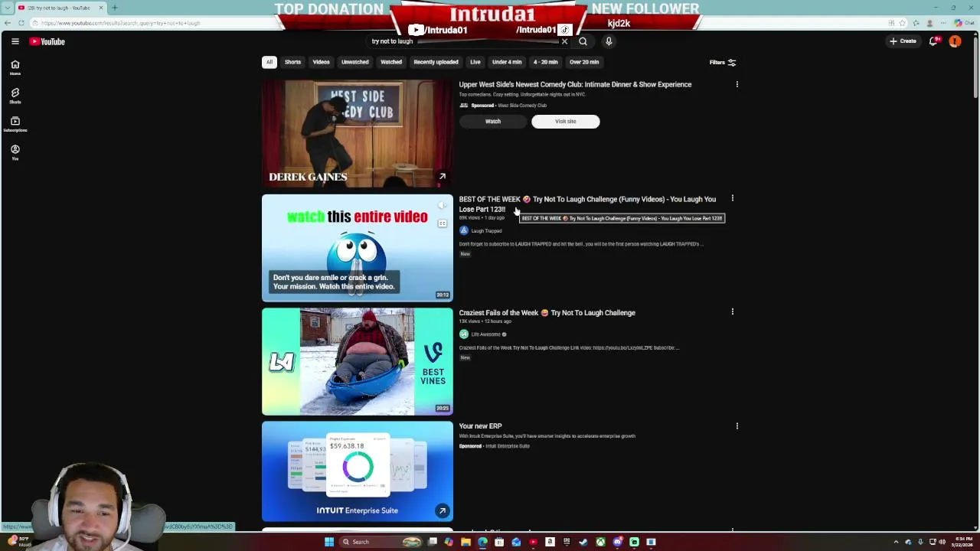Add page to favorites star icon
The height and width of the screenshot is (551, 980).
(x=903, y=23)
